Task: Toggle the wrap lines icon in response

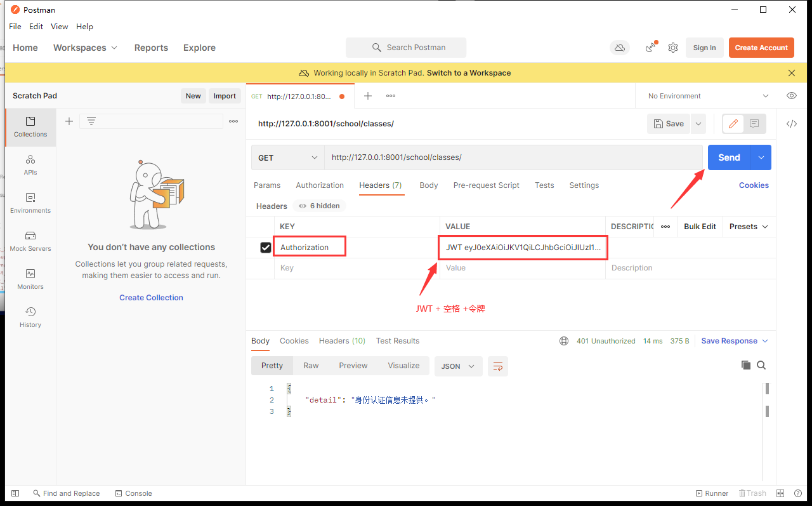Action: click(x=498, y=366)
